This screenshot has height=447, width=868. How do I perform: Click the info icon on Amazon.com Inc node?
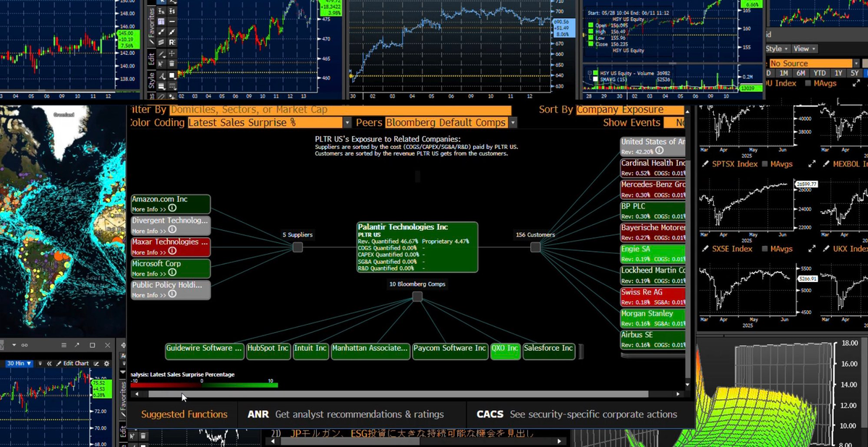tap(172, 209)
